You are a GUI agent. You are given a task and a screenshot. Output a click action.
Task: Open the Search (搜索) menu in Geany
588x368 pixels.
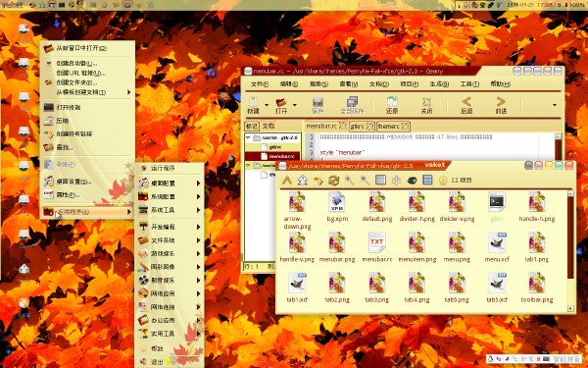[x=318, y=84]
